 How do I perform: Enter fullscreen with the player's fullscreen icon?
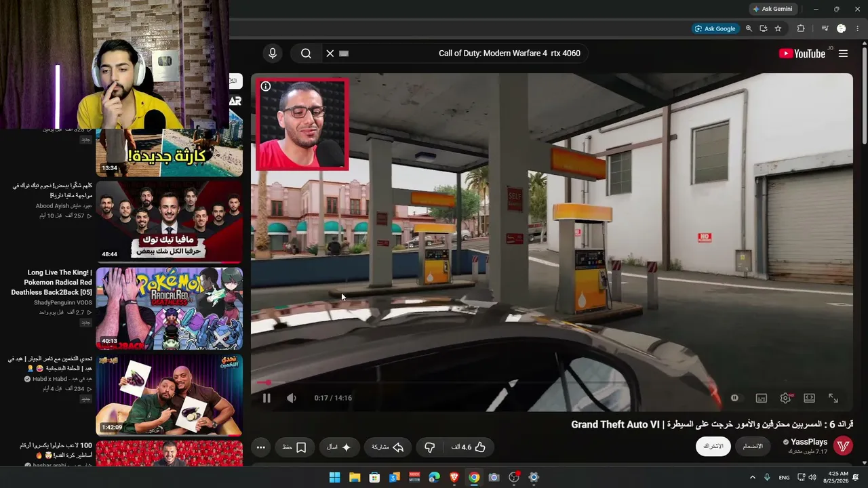(x=833, y=398)
